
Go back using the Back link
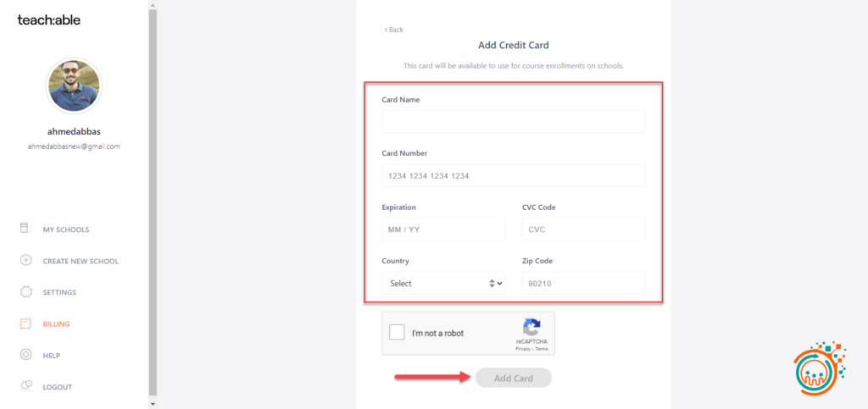tap(394, 30)
